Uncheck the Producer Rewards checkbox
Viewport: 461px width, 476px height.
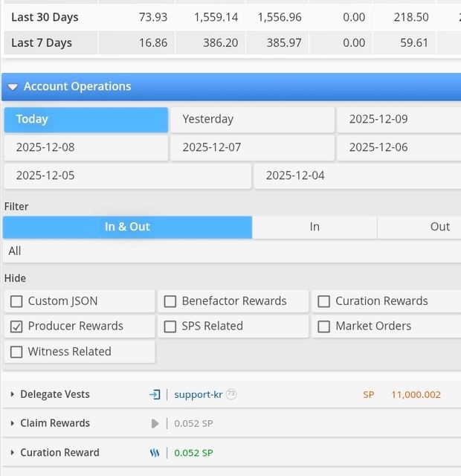coord(16,326)
